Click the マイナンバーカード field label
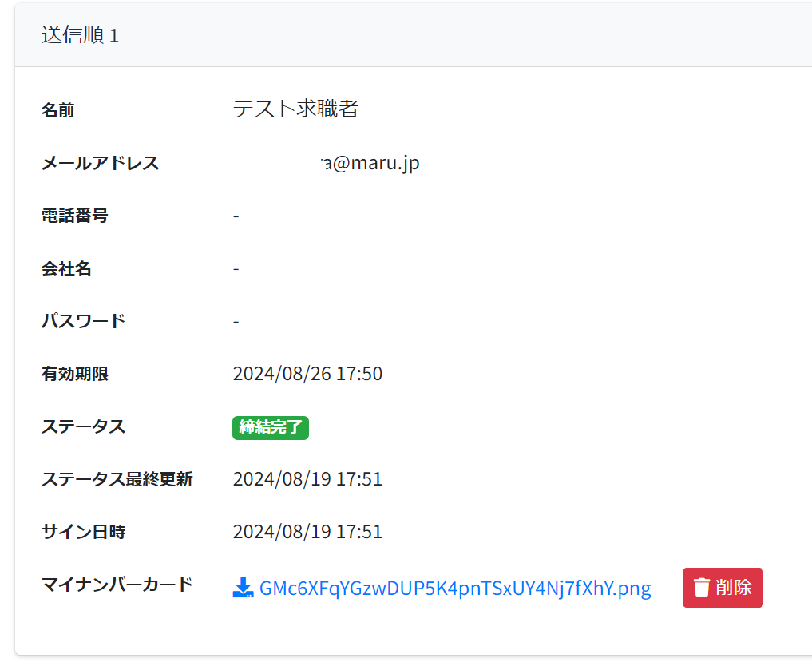Image resolution: width=812 pixels, height=666 pixels. (x=117, y=585)
